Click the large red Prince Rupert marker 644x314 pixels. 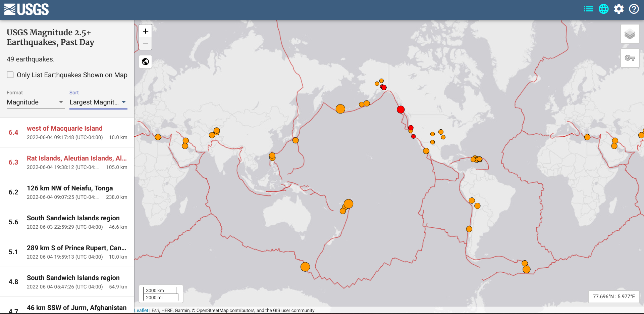[400, 109]
